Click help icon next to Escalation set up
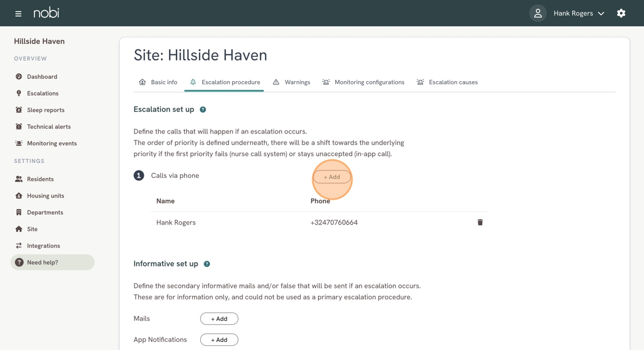644x350 pixels. coord(203,109)
